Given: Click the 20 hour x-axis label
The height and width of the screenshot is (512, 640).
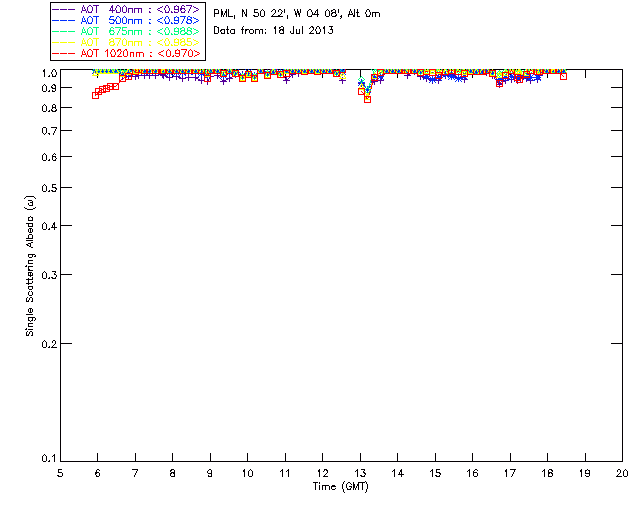Looking at the screenshot, I should [x=622, y=473].
